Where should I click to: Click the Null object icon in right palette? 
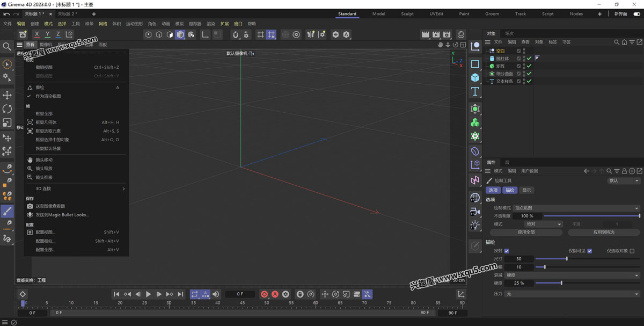coord(475,47)
